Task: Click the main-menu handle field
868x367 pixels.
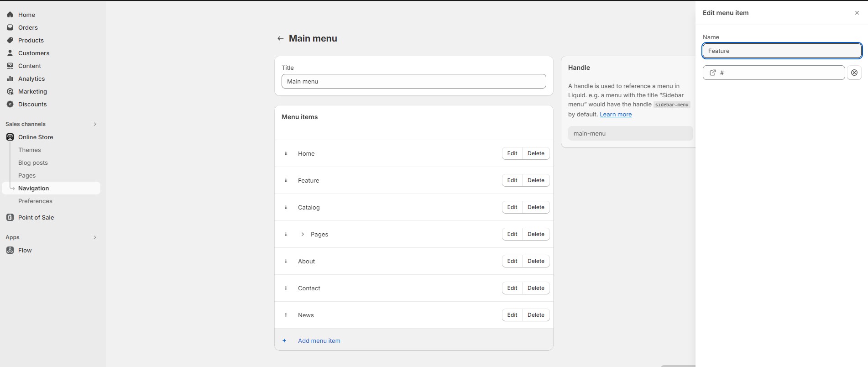Action: point(630,133)
